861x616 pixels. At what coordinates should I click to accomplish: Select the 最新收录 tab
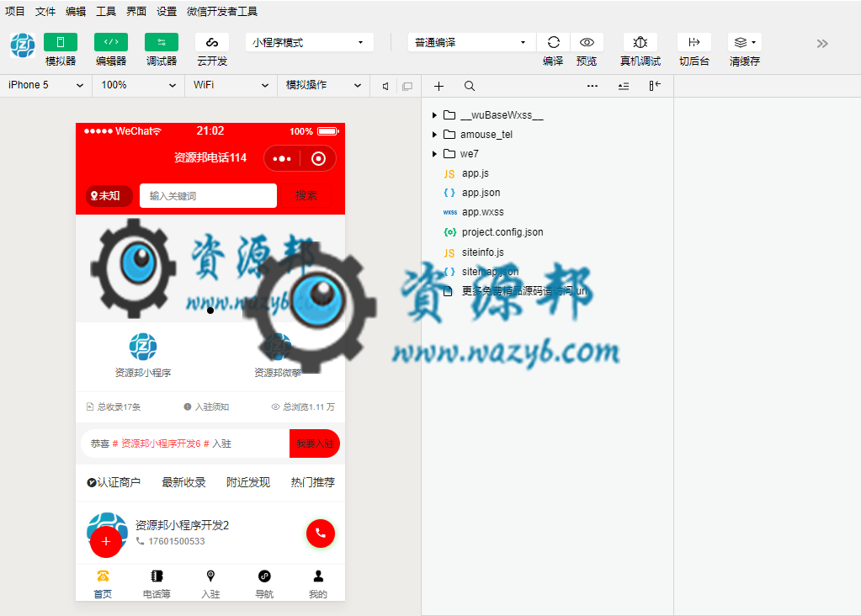183,482
